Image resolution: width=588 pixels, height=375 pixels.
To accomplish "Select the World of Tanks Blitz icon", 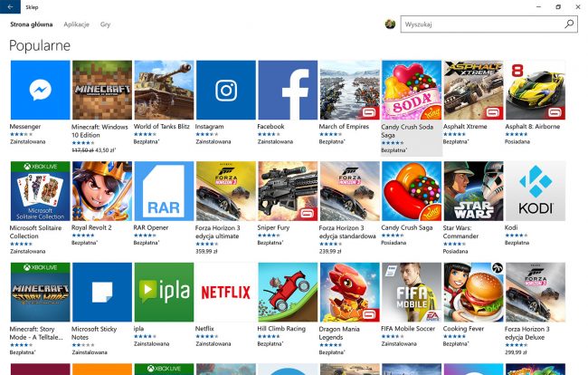I will pyautogui.click(x=164, y=90).
